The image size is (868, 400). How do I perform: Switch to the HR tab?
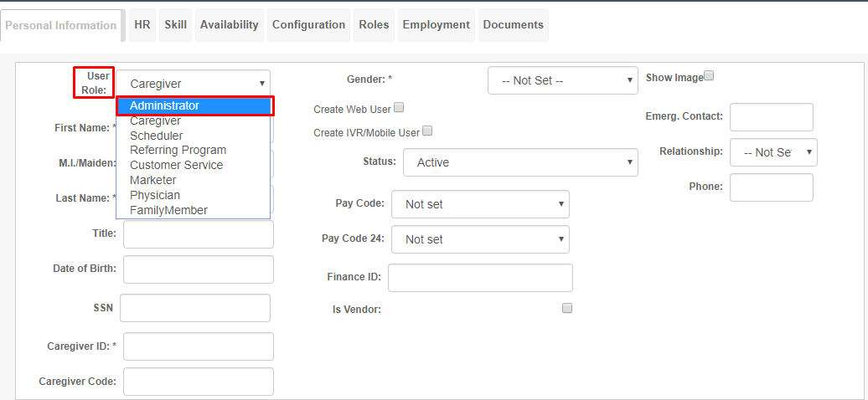(142, 25)
